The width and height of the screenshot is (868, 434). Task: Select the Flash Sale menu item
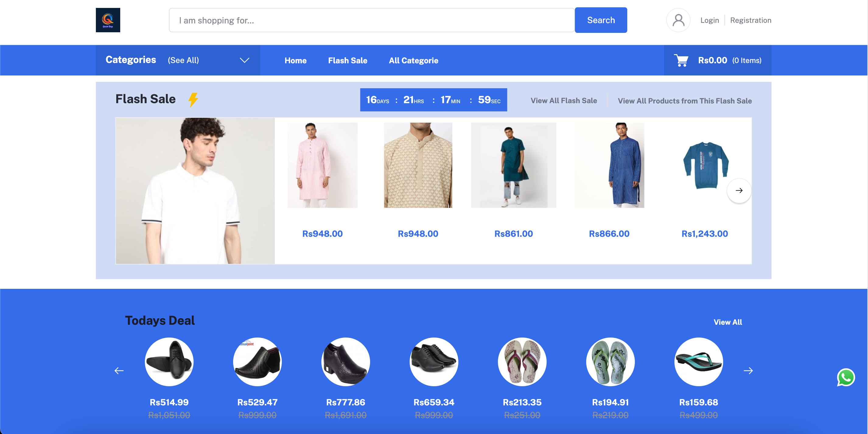348,61
